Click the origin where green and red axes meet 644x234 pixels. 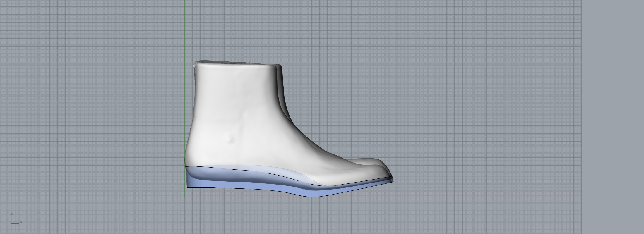[x=184, y=197]
